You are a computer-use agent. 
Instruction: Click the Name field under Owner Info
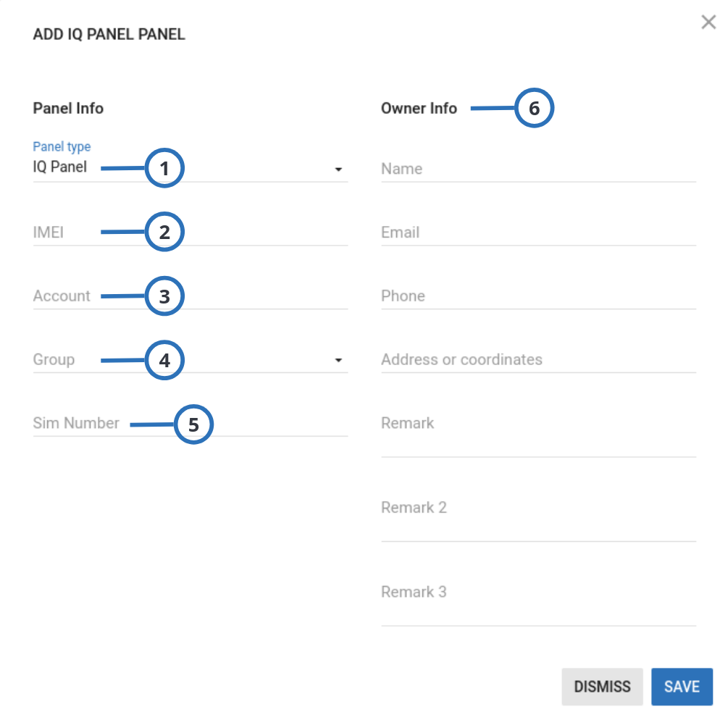(x=536, y=169)
